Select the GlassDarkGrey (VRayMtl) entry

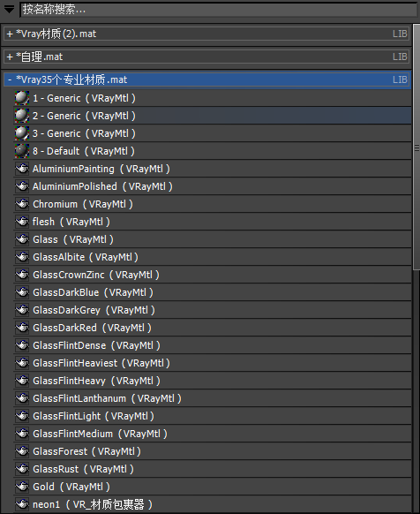click(x=213, y=311)
